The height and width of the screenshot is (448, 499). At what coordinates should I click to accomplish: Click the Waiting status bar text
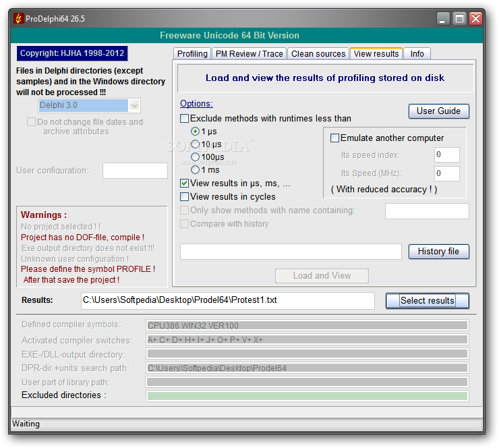pos(26,424)
